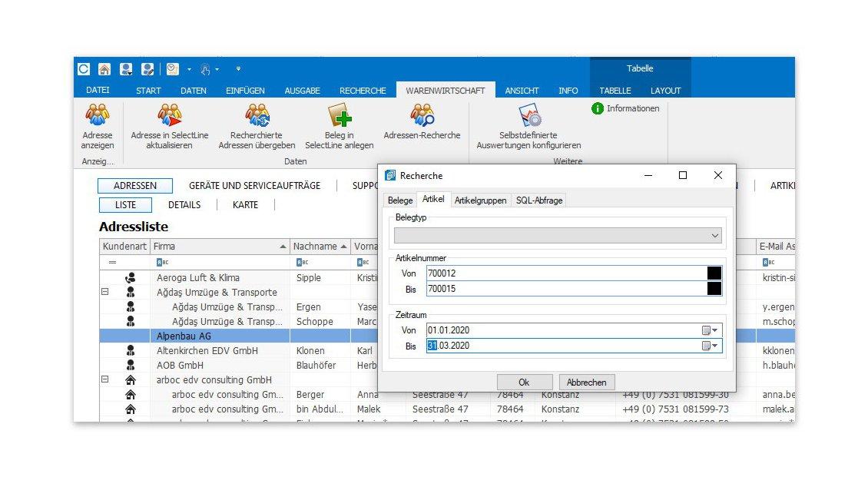Screen dimensions: 868x477
Task: Select the Artikelgruppen tab
Action: pyautogui.click(x=481, y=200)
